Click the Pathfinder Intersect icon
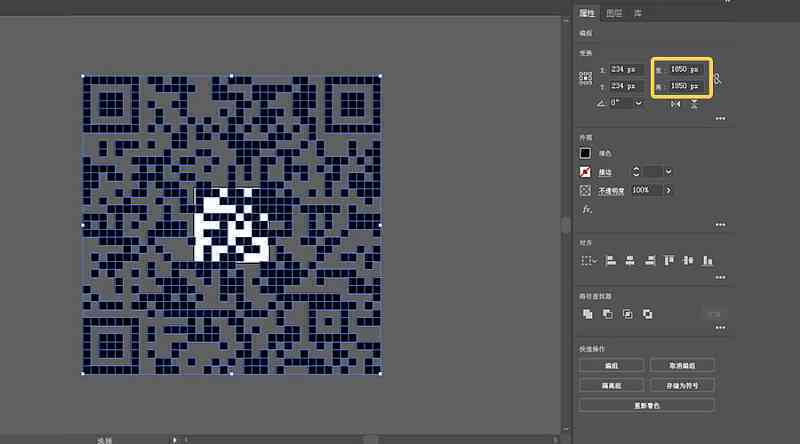This screenshot has width=800, height=444. [x=628, y=314]
